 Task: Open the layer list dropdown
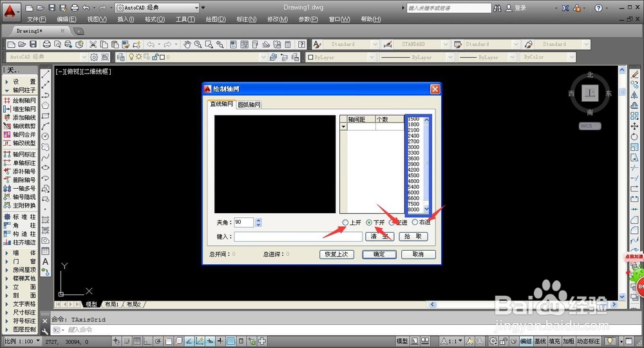tap(263, 57)
